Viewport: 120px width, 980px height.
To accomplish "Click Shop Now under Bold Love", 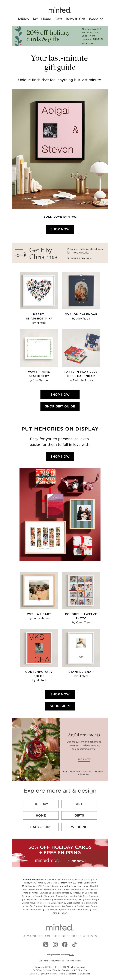I will tap(60, 229).
